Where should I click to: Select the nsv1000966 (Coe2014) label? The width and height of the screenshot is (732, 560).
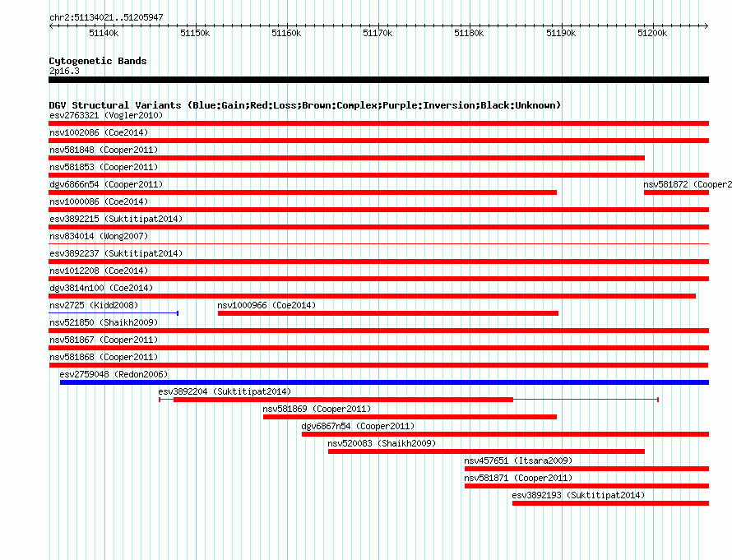click(266, 305)
